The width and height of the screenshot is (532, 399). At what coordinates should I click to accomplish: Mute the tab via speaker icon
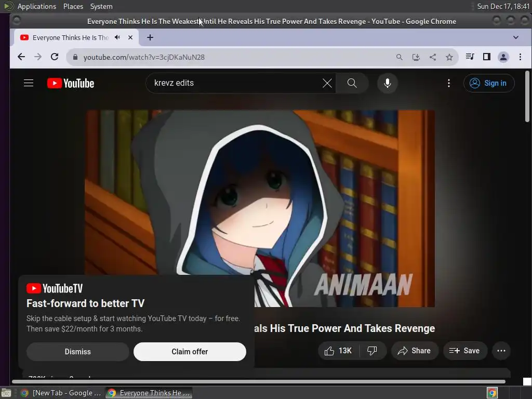point(117,37)
